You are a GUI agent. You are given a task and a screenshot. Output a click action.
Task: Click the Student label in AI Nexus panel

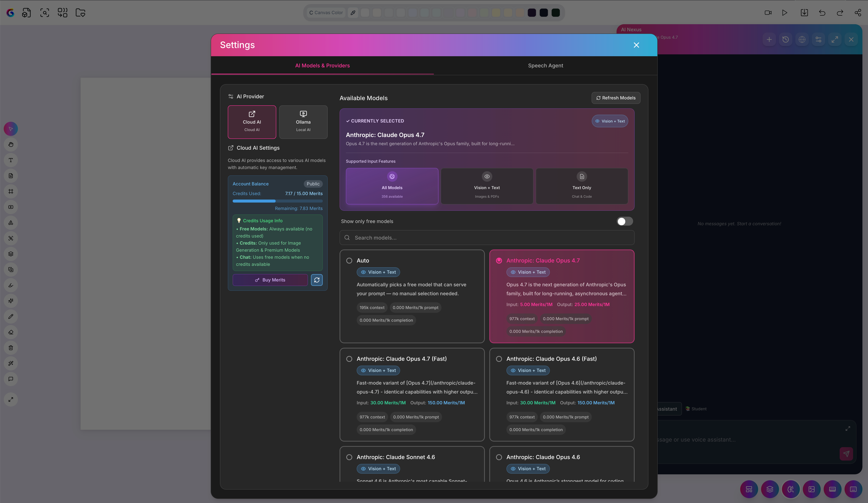click(x=696, y=409)
